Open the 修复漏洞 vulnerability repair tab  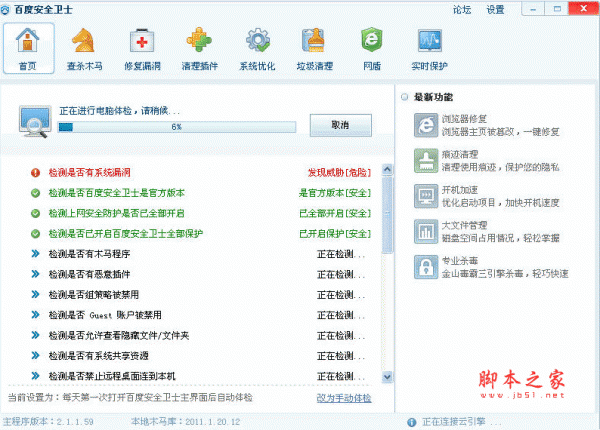pyautogui.click(x=142, y=48)
